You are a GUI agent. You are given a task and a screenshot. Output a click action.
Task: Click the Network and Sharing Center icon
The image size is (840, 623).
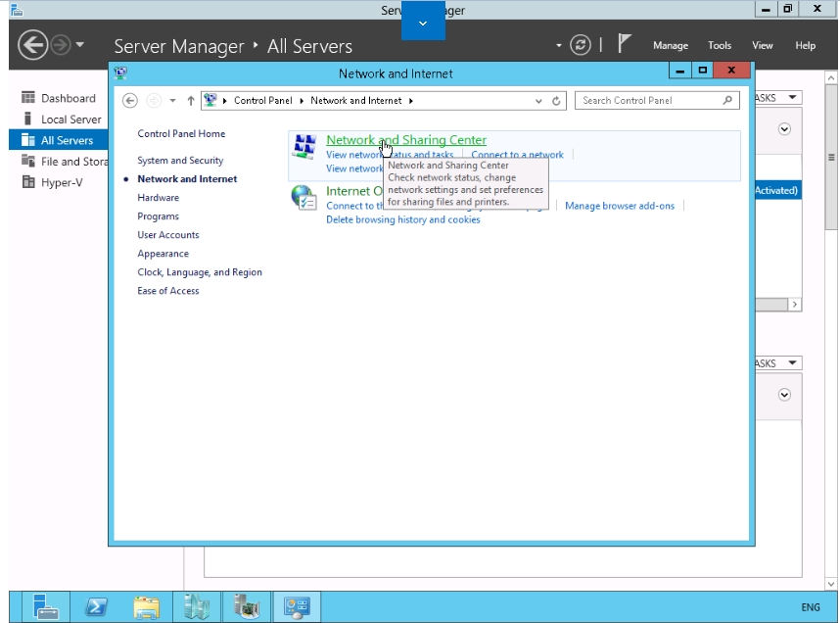pos(304,147)
